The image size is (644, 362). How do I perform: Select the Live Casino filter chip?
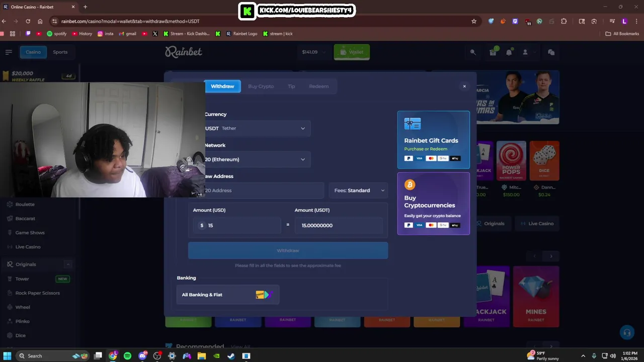[536, 223]
